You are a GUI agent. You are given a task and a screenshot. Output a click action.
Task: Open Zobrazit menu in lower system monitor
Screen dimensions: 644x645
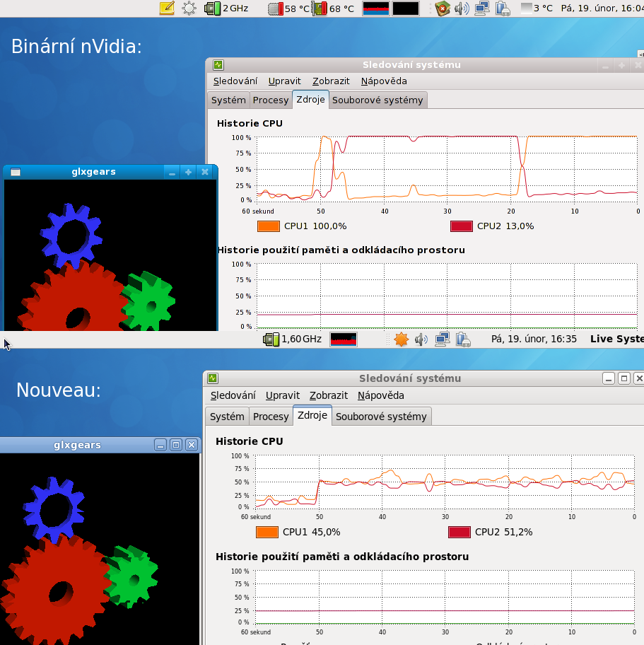pyautogui.click(x=329, y=395)
